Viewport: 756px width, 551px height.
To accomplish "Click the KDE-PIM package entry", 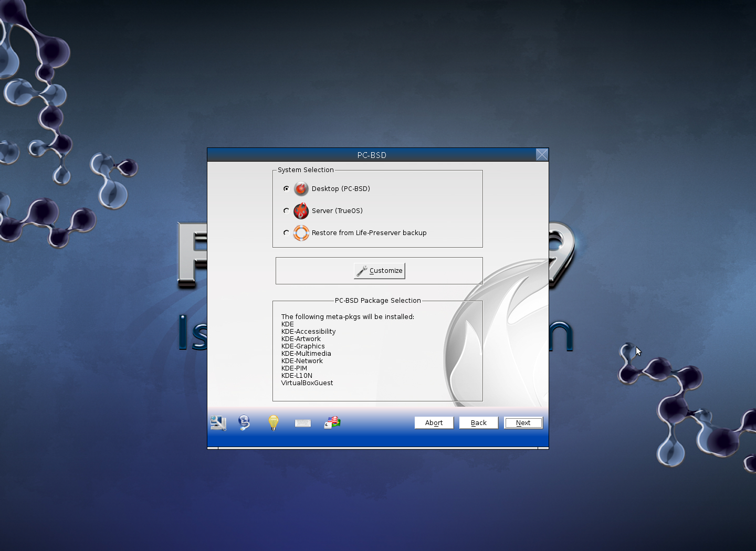I will pyautogui.click(x=294, y=368).
